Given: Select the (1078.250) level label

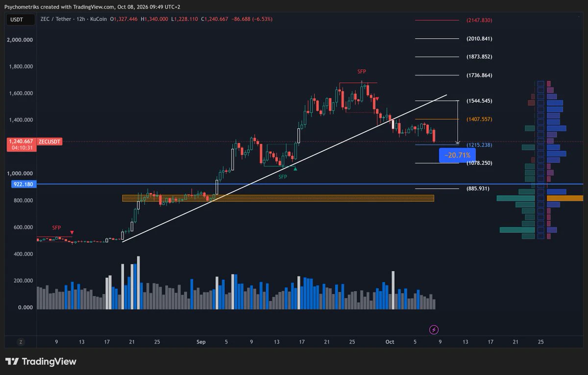Looking at the screenshot, I should 479,163.
